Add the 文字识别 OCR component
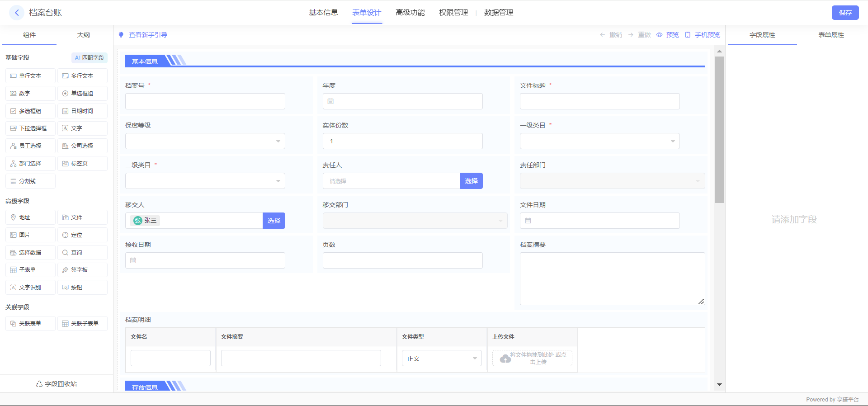868x406 pixels. click(x=30, y=288)
